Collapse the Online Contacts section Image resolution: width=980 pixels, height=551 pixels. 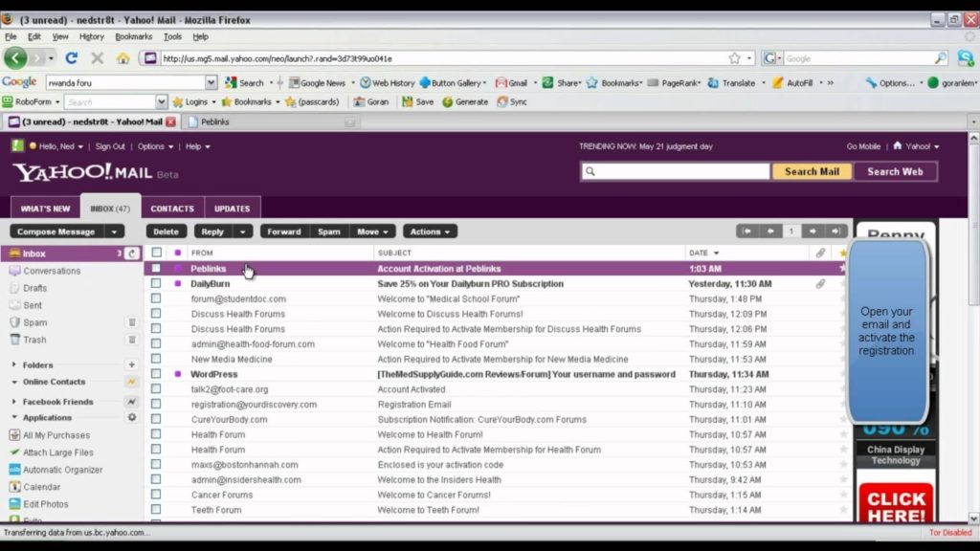(x=13, y=382)
